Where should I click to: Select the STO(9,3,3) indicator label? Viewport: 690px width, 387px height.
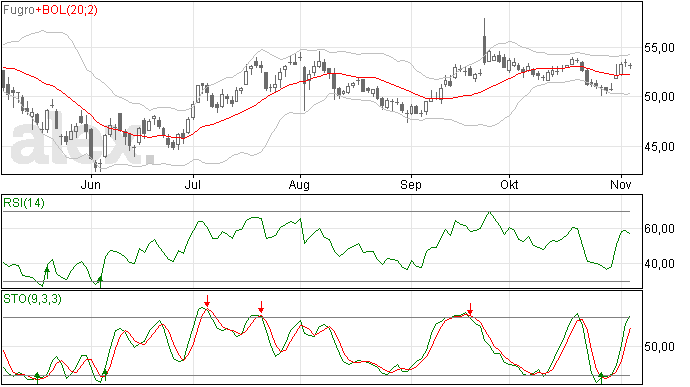[32, 299]
